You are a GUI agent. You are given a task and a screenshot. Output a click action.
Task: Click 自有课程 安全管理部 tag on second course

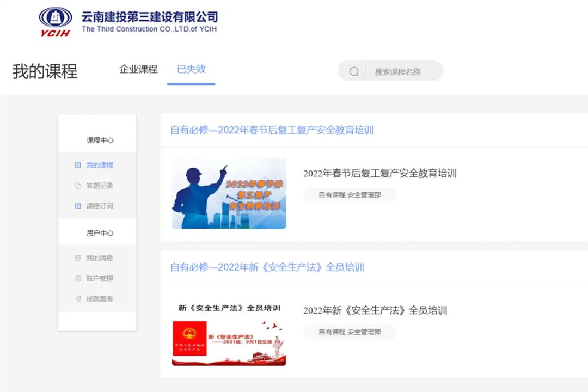[350, 332]
